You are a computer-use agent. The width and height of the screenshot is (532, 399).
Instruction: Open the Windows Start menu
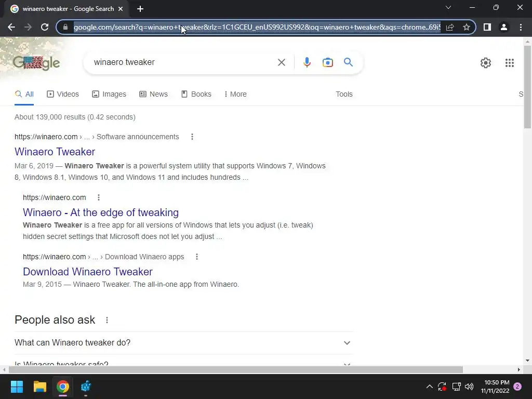[x=17, y=387]
